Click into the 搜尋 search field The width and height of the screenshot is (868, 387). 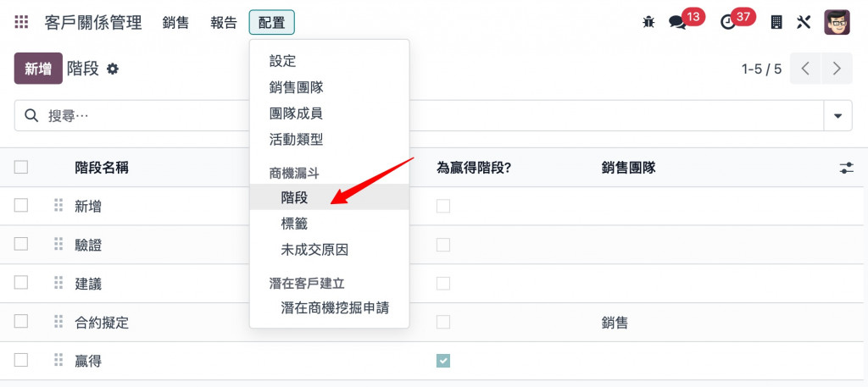[419, 115]
